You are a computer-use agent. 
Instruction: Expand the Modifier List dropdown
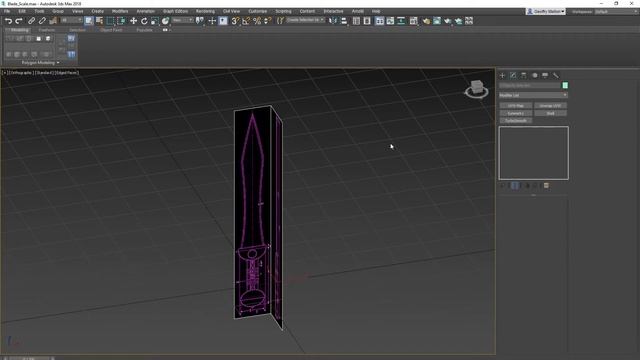coord(533,95)
